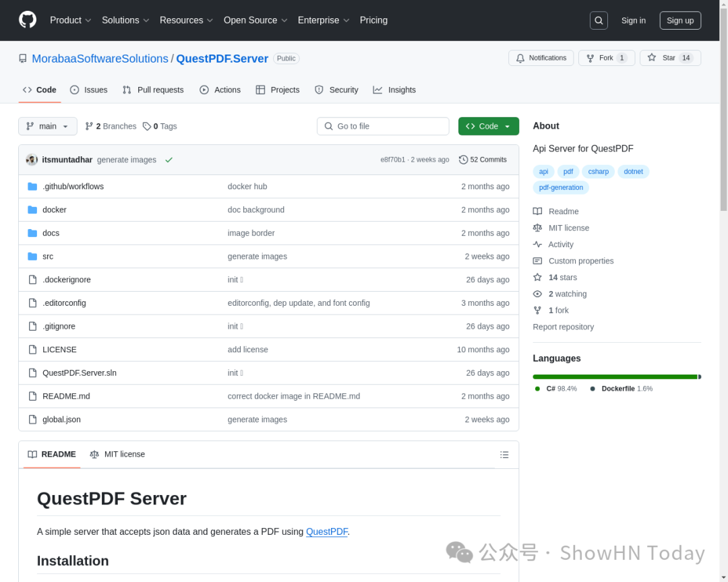This screenshot has height=582, width=728.
Task: Switch to the Issues tab
Action: click(x=88, y=90)
